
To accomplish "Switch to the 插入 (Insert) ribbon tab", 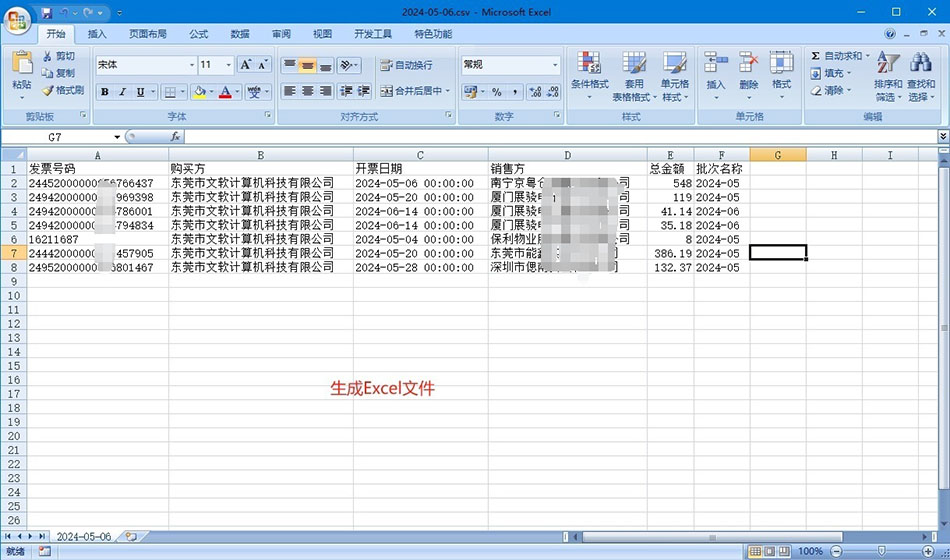I will coord(97,33).
